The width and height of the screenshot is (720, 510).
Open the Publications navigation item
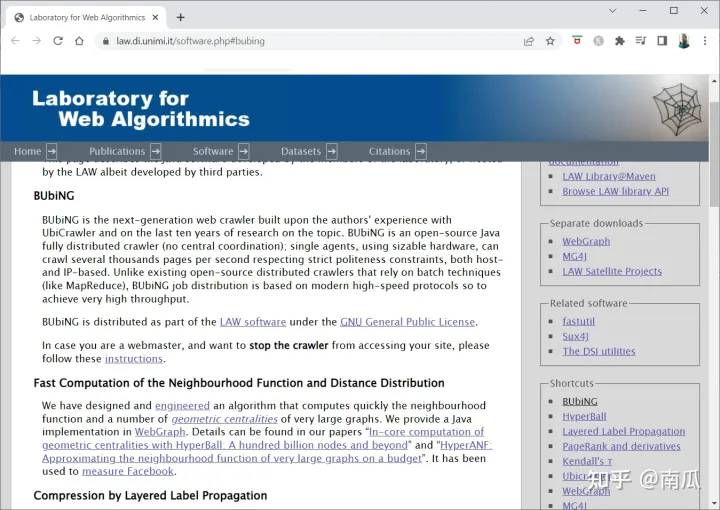117,151
